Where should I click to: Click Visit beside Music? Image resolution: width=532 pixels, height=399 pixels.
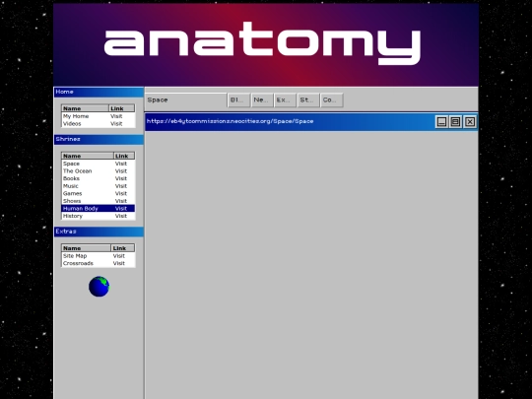pos(121,186)
